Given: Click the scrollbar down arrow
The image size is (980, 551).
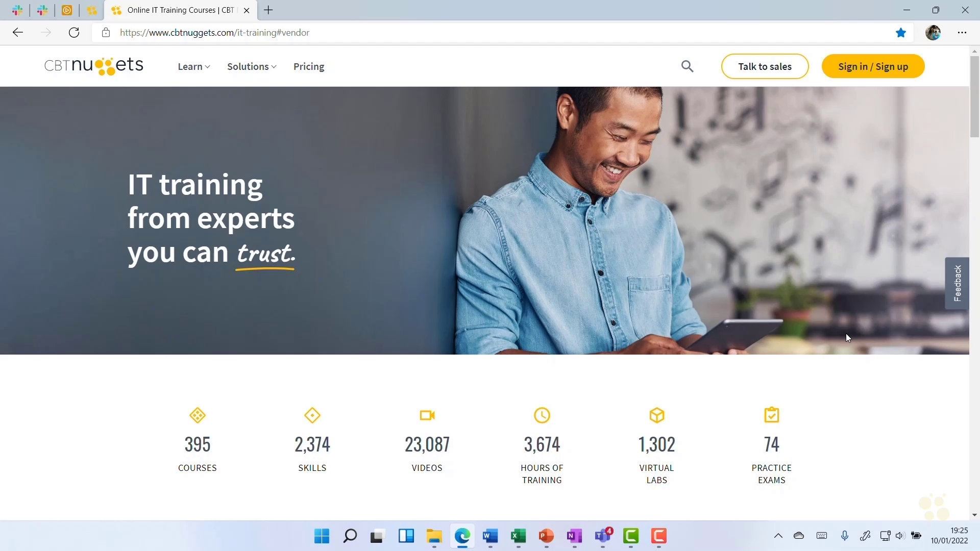Looking at the screenshot, I should pos(974,515).
